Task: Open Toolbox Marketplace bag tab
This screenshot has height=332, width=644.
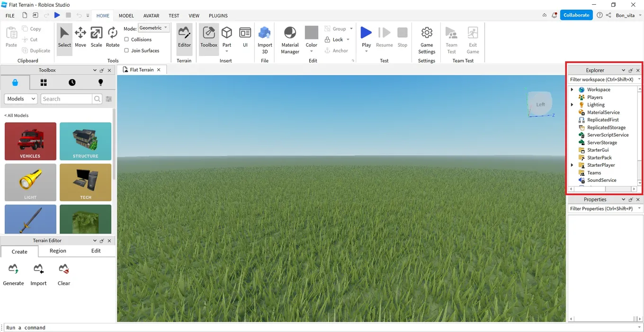Action: (x=15, y=82)
